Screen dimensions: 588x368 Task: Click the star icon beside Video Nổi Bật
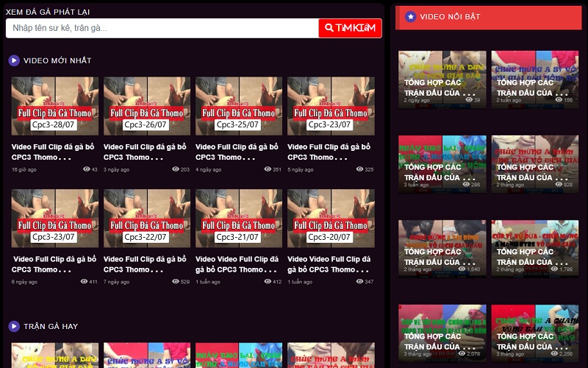click(411, 16)
